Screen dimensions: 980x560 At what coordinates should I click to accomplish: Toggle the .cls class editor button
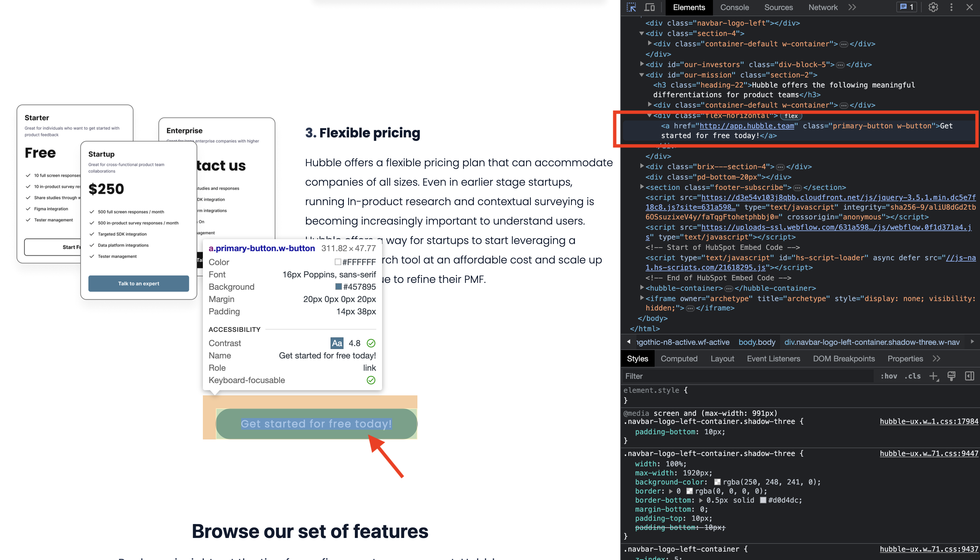[x=913, y=376]
